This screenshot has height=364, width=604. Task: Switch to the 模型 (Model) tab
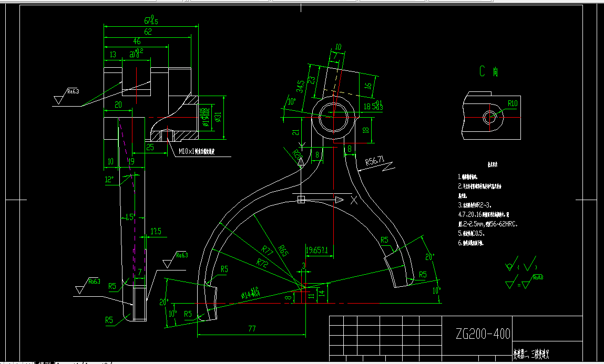[x=43, y=362]
